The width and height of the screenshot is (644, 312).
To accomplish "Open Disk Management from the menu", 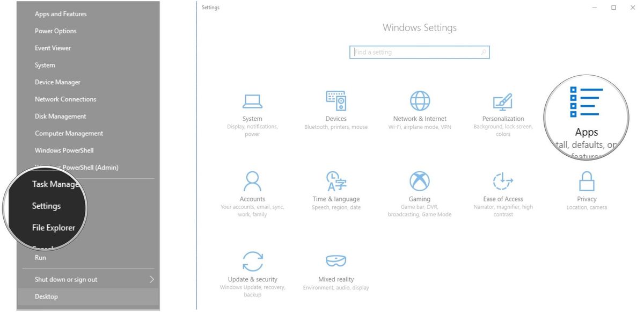I will (x=60, y=116).
